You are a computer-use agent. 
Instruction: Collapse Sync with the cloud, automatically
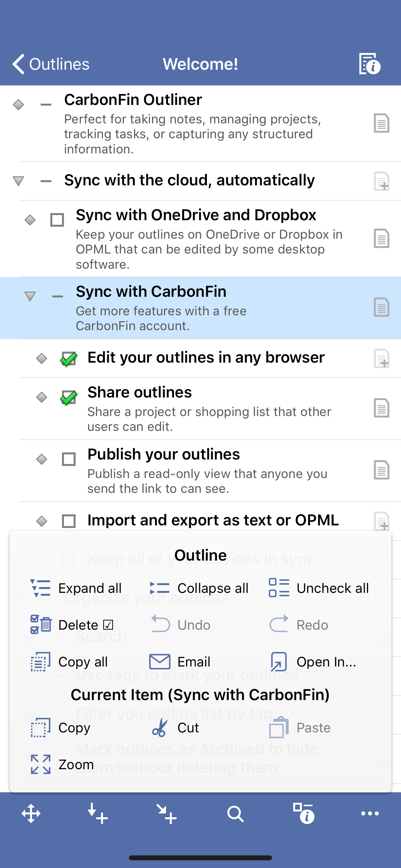tap(18, 181)
